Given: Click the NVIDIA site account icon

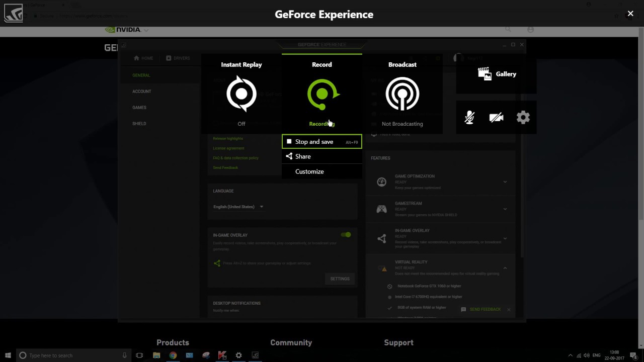Looking at the screenshot, I should coord(530,30).
